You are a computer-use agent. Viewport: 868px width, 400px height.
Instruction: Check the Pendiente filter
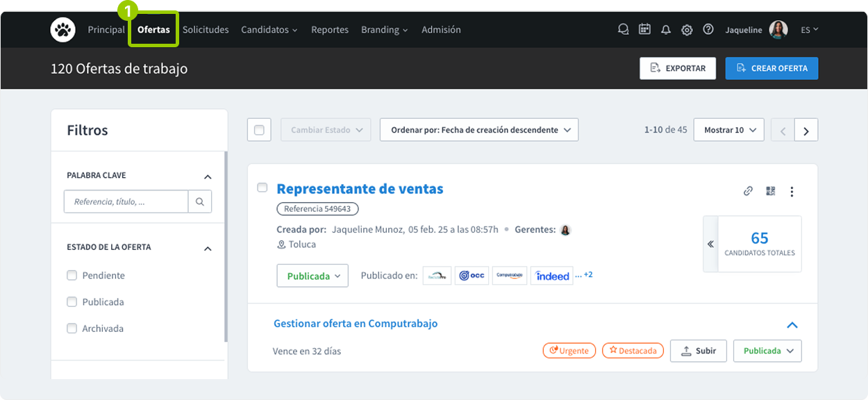point(72,275)
